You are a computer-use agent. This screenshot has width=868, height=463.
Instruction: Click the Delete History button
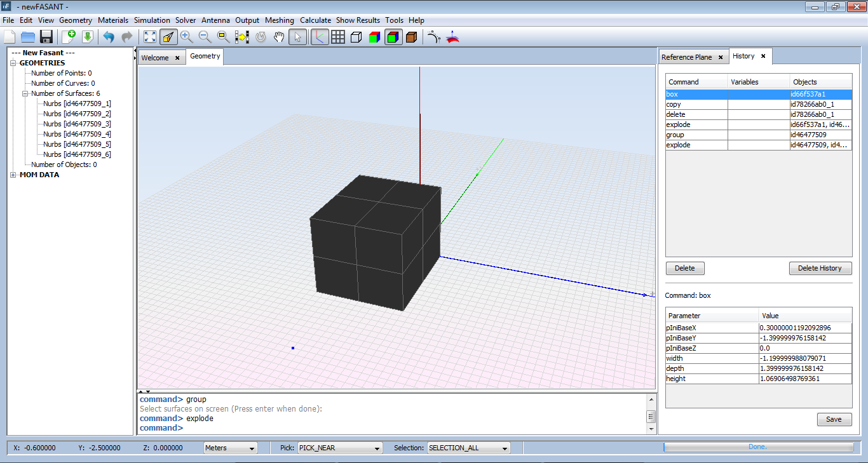[820, 268]
